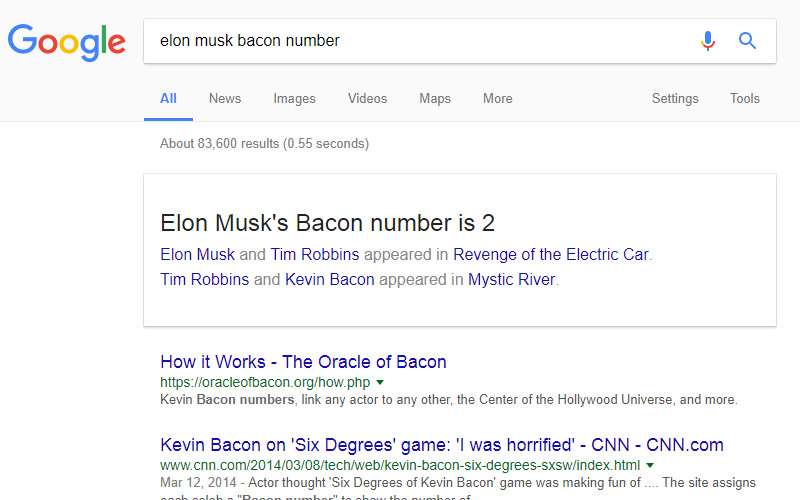The width and height of the screenshot is (800, 500).
Task: Click the blue magnifying glass search icon
Action: pyautogui.click(x=747, y=40)
